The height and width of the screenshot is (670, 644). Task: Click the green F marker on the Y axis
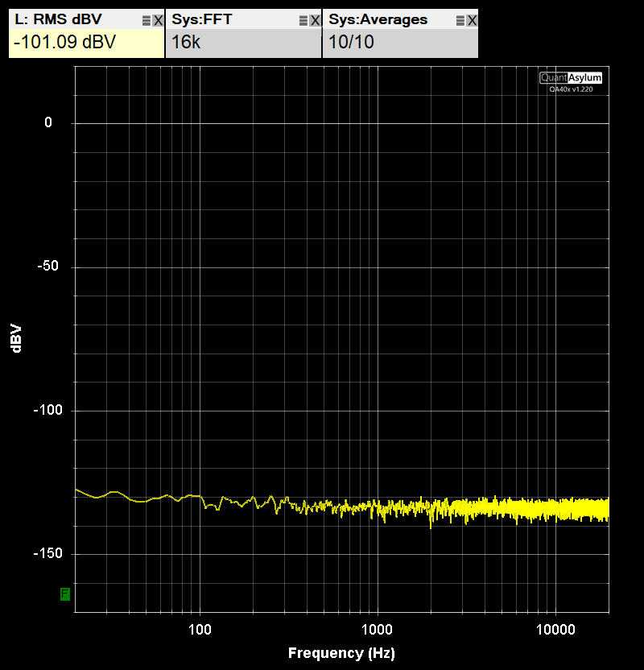(65, 594)
